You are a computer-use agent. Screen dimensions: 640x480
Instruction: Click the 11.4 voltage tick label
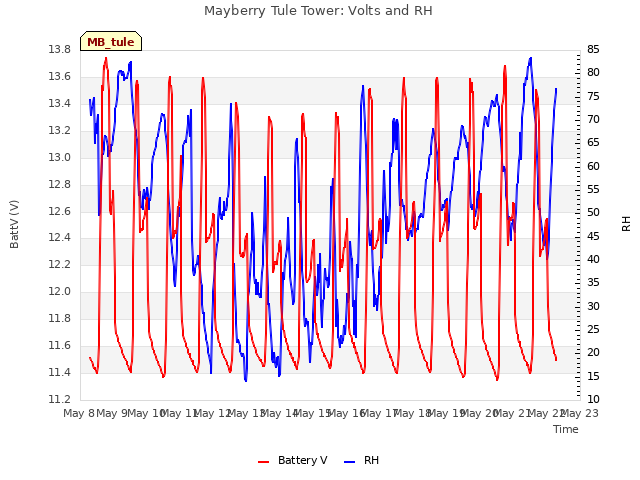coord(60,372)
